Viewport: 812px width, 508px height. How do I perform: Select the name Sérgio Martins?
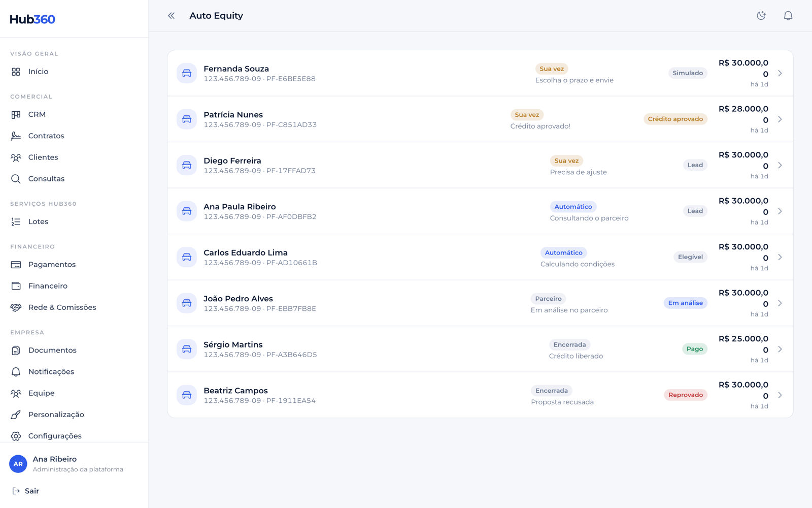(x=233, y=345)
